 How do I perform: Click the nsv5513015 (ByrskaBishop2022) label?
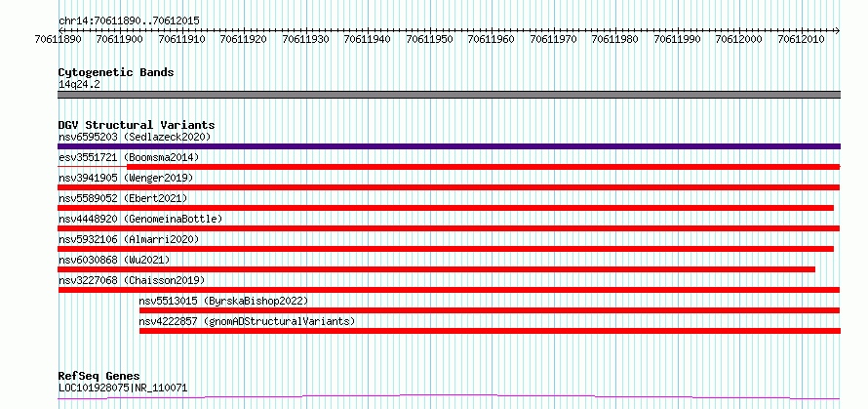pos(223,301)
